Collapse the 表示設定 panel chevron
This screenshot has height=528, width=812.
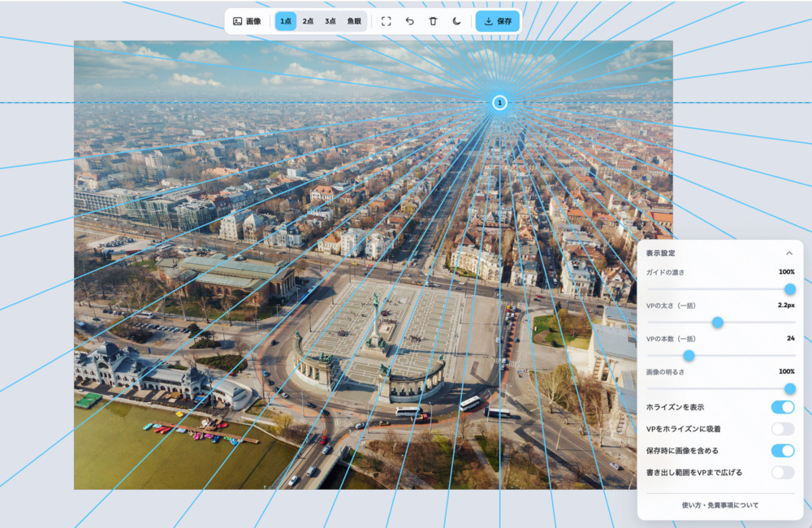(x=789, y=253)
